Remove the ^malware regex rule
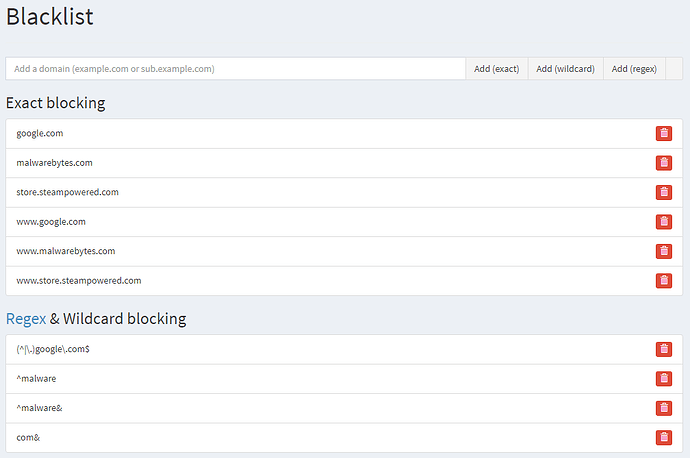Image resolution: width=690 pixels, height=458 pixels. (x=664, y=379)
